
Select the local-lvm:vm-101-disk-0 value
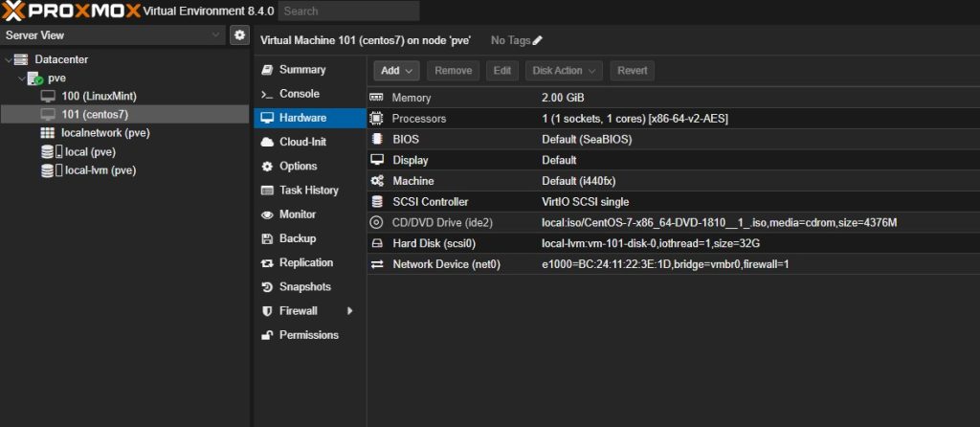[x=651, y=243]
